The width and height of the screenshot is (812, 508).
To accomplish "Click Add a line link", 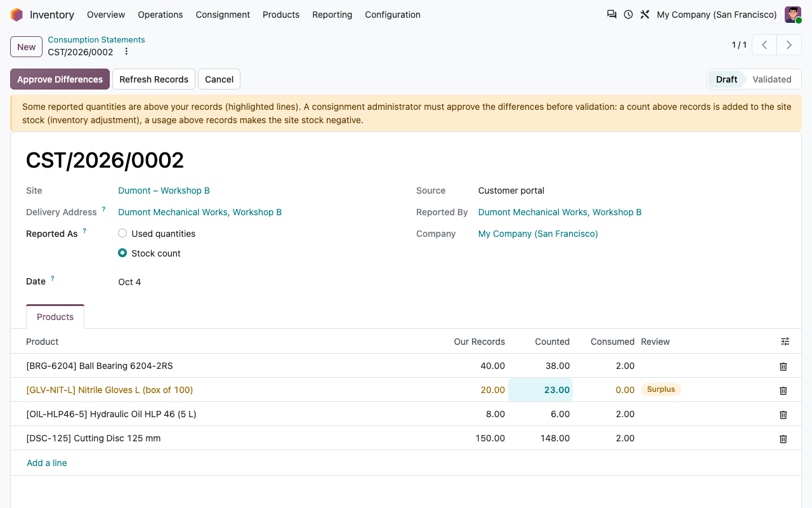I will click(x=47, y=463).
